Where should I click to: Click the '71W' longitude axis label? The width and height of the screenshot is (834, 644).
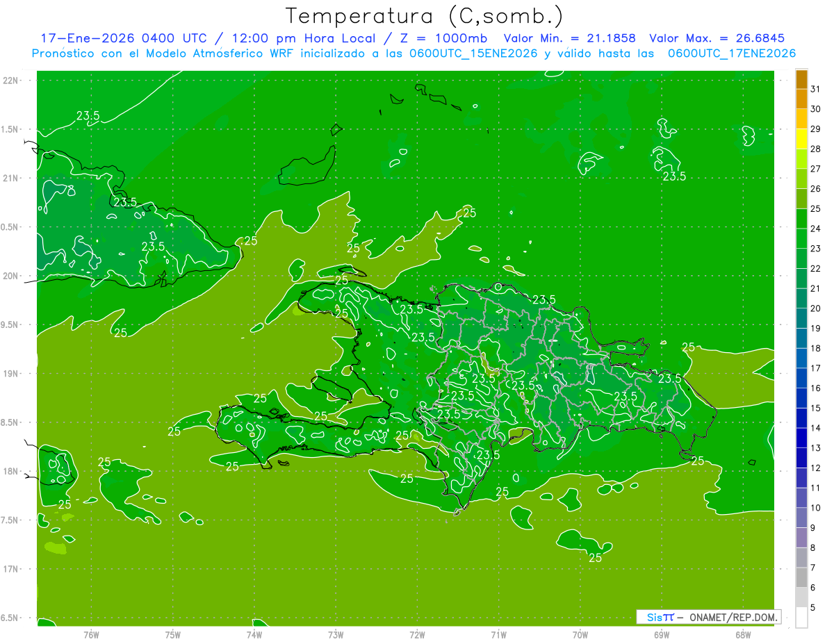click(499, 635)
